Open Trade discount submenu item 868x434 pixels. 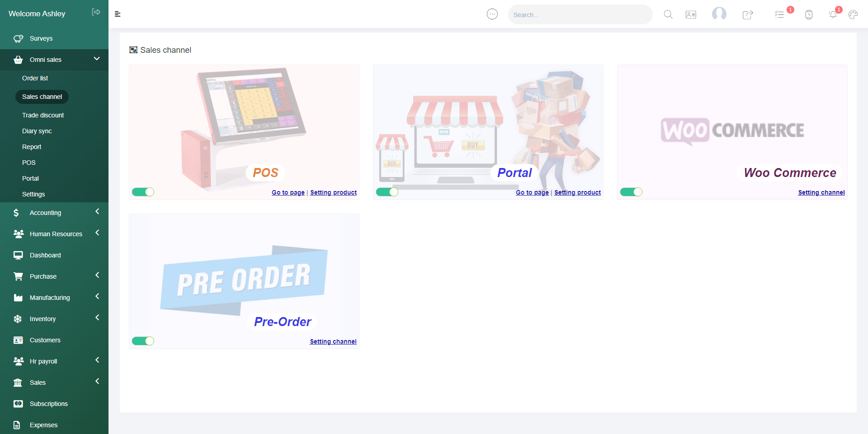click(43, 115)
